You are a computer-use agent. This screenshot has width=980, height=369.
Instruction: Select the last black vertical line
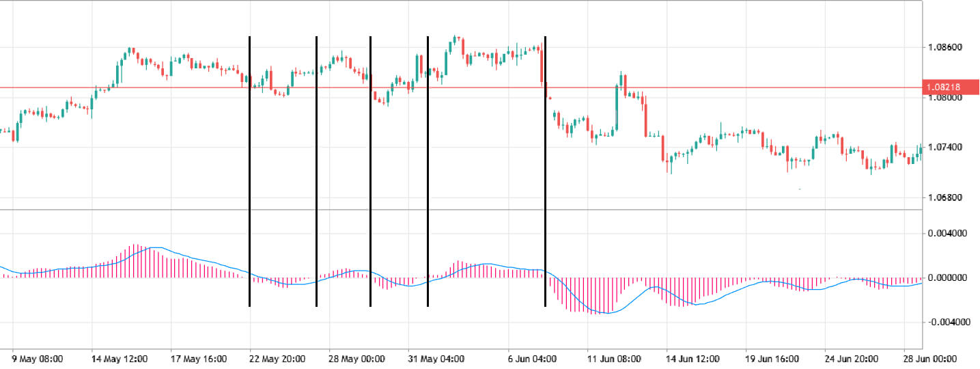tap(545, 171)
